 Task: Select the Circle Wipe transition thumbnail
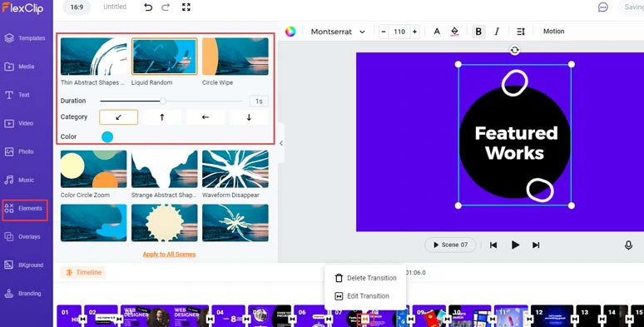[235, 57]
